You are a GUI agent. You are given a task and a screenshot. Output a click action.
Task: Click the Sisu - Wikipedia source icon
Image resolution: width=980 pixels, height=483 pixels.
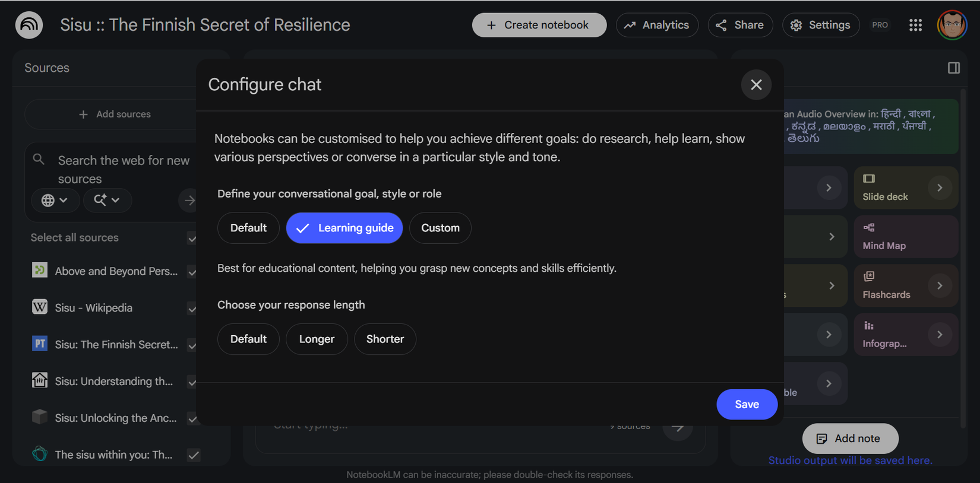coord(40,307)
